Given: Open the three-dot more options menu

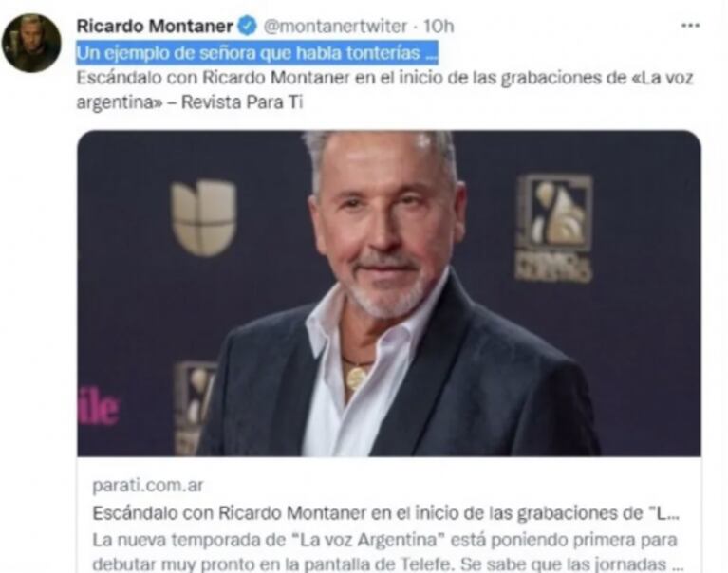Looking at the screenshot, I should tap(690, 25).
